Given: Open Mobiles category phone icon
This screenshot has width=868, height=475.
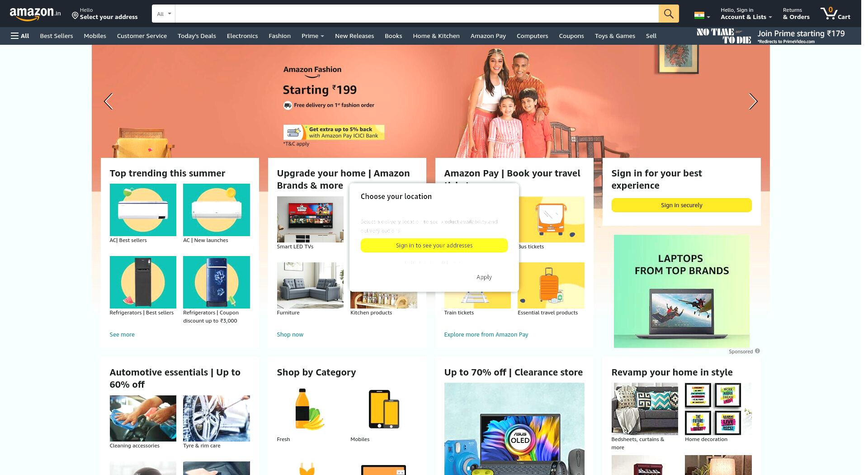Looking at the screenshot, I should (384, 409).
